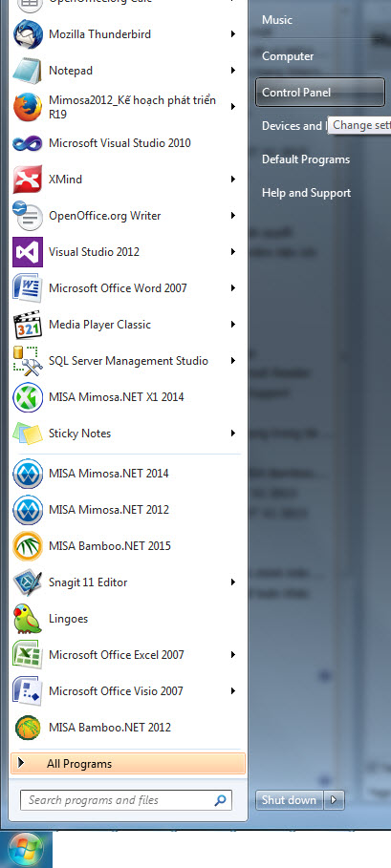Expand Visio 2007 jump list arrow
Image resolution: width=391 pixels, height=868 pixels.
tap(233, 691)
